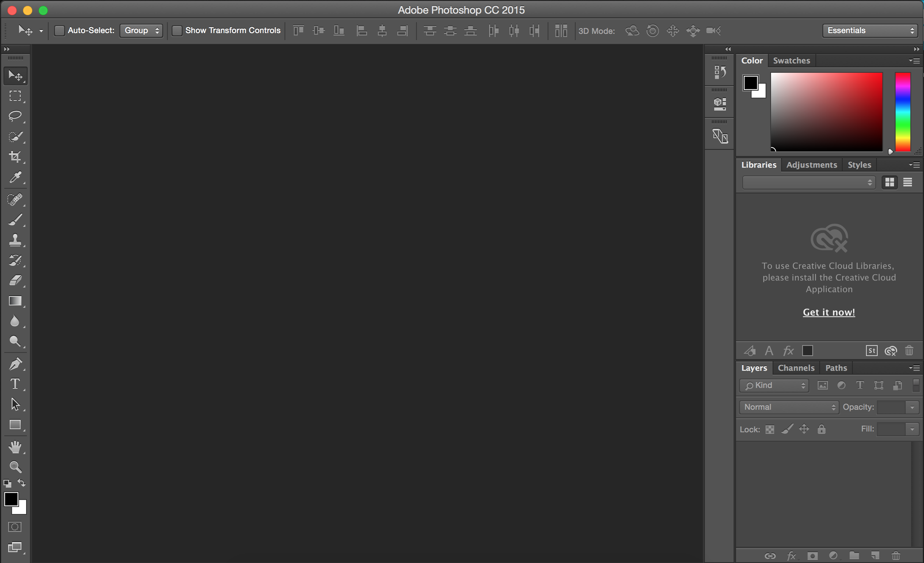This screenshot has height=563, width=924.
Task: Select the Lasso tool
Action: click(15, 116)
